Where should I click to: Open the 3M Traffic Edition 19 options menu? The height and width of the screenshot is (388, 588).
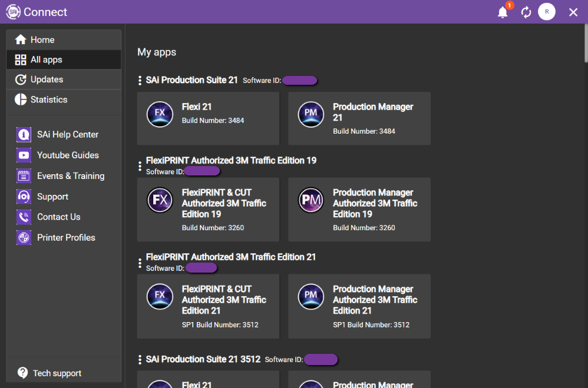coord(140,166)
